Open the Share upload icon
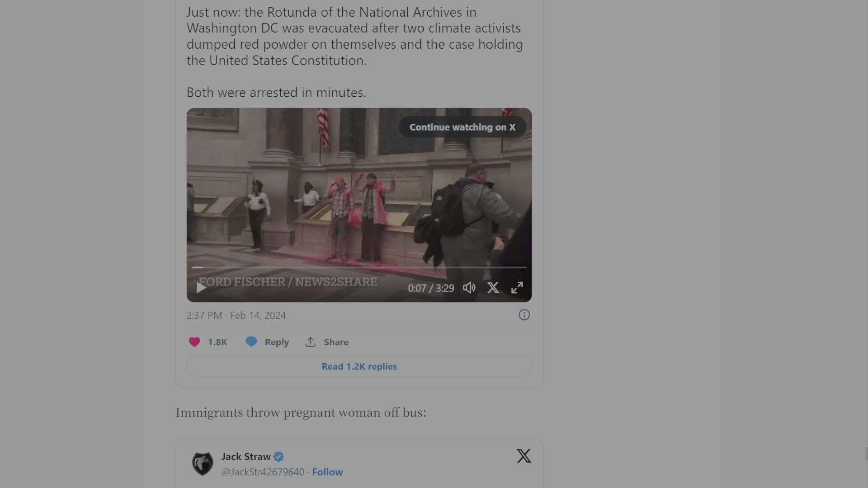This screenshot has width=868, height=488. [x=311, y=342]
